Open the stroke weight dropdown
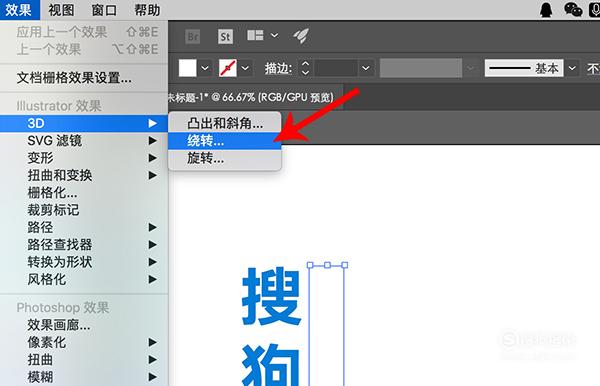 [366, 68]
